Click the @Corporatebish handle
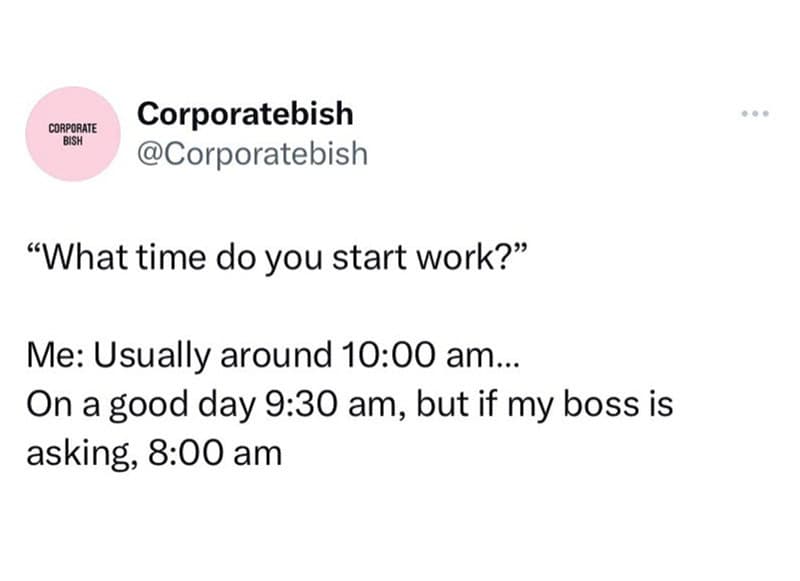800x581 pixels. (253, 155)
